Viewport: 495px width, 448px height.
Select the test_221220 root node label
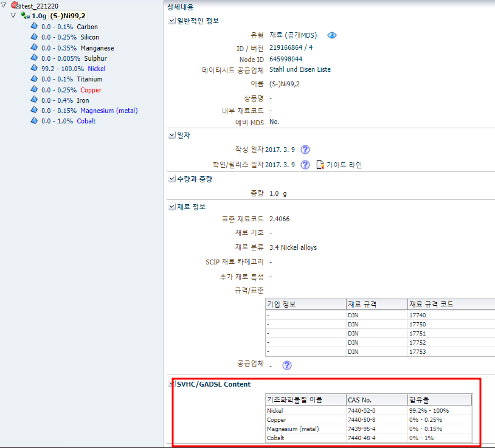tap(40, 6)
